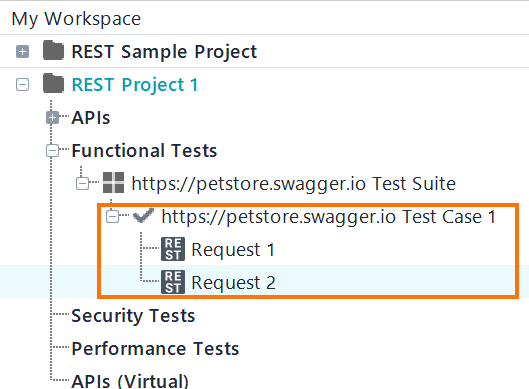Image resolution: width=529 pixels, height=389 pixels.
Task: Select the REST Sample Project label
Action: click(164, 52)
